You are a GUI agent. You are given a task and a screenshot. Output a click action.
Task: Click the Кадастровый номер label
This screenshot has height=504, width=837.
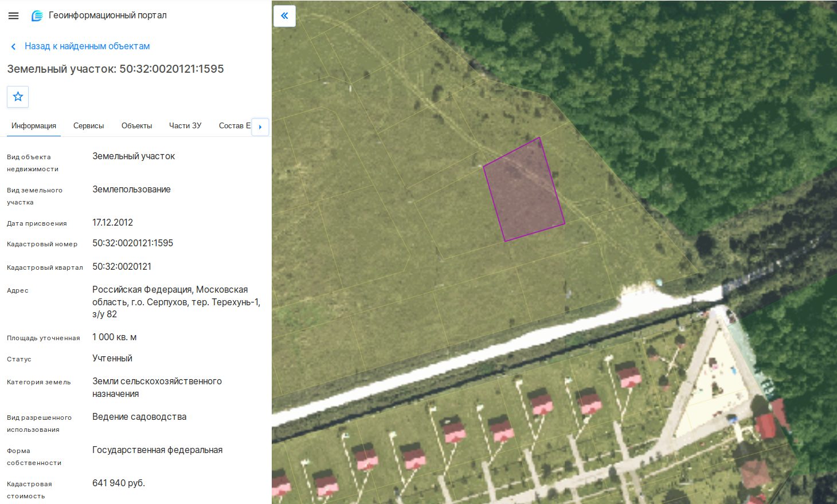click(42, 245)
